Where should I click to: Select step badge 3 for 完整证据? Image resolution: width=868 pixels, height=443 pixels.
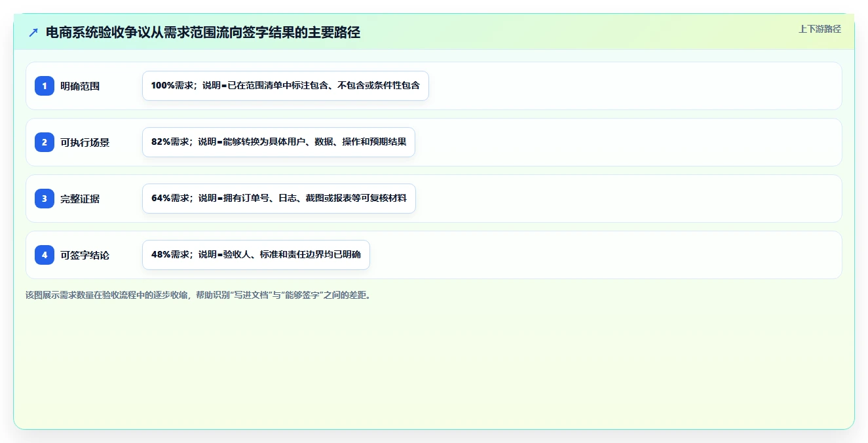coord(45,199)
